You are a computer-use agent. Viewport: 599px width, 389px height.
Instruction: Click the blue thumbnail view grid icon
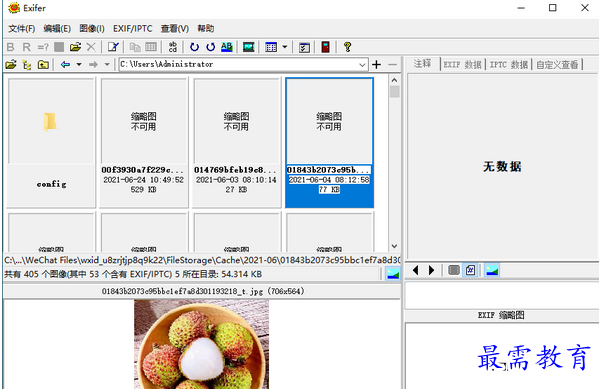pyautogui.click(x=271, y=47)
